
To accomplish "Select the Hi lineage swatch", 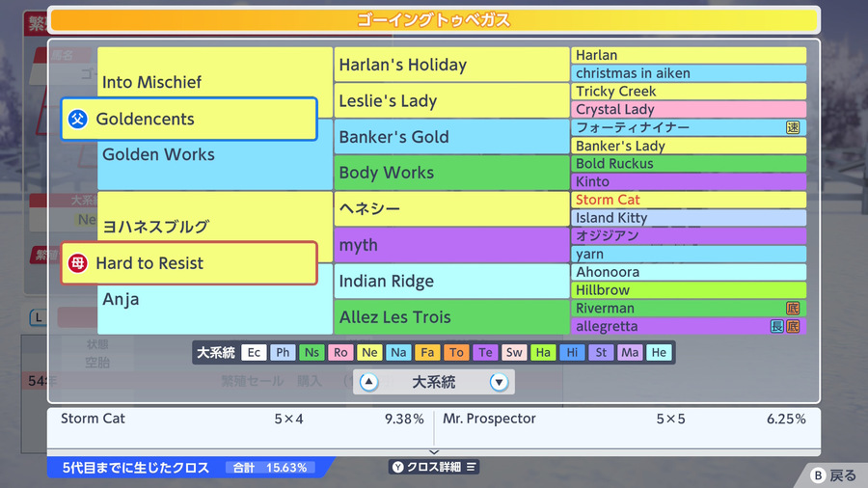I will click(572, 352).
